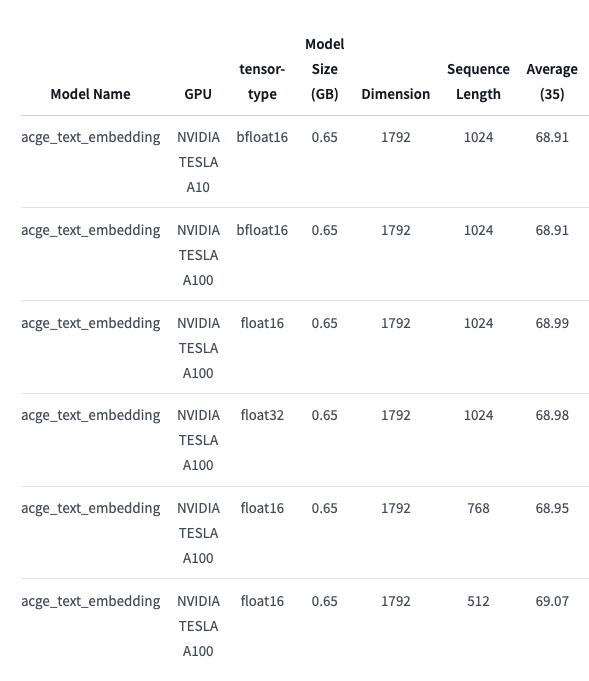Viewport: 589px width, 681px height.
Task: Click the Model Size (GB) header
Action: click(x=324, y=69)
